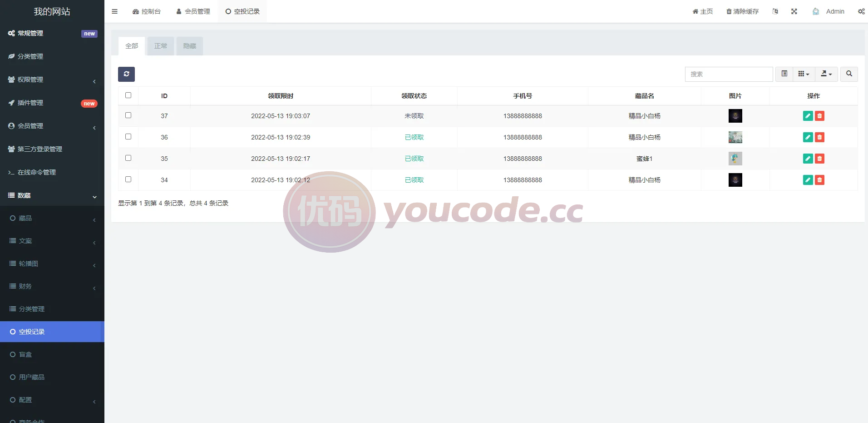This screenshot has height=423, width=868.
Task: Click the search magnifier button
Action: [849, 74]
